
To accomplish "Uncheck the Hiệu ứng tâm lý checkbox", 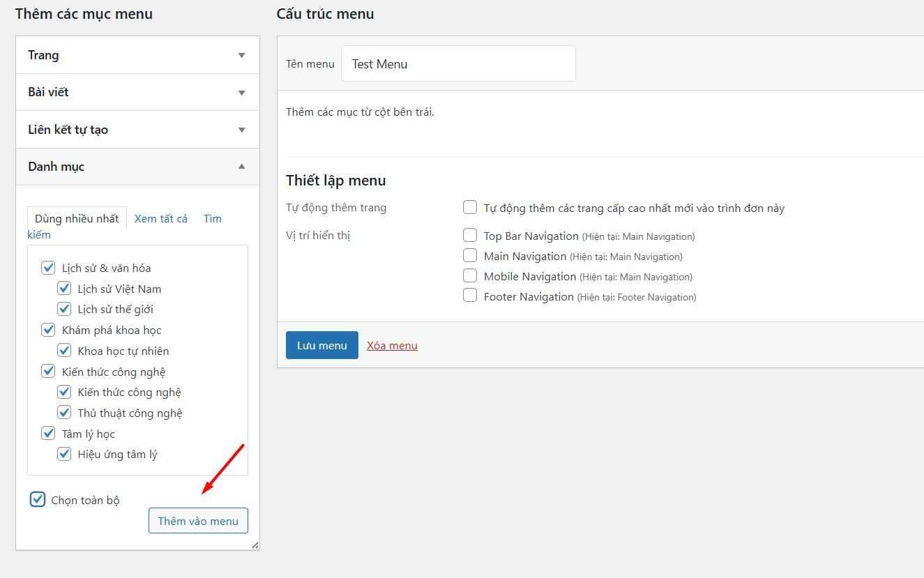I will point(64,455).
